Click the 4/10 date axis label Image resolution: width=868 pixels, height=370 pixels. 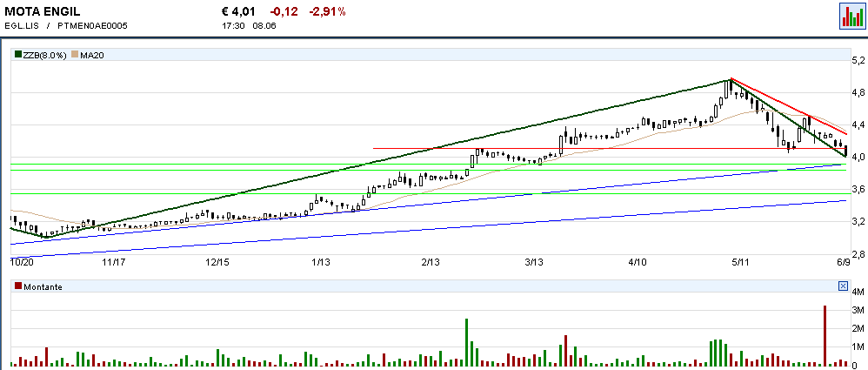coord(638,261)
